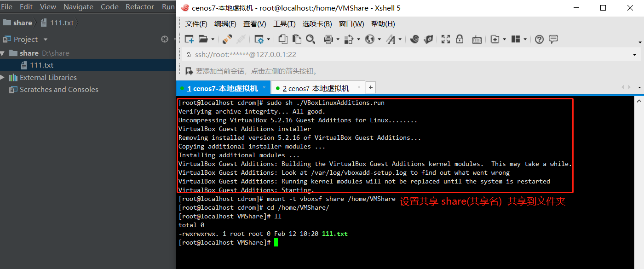
Task: Click the Lock screen padlock icon
Action: (459, 39)
